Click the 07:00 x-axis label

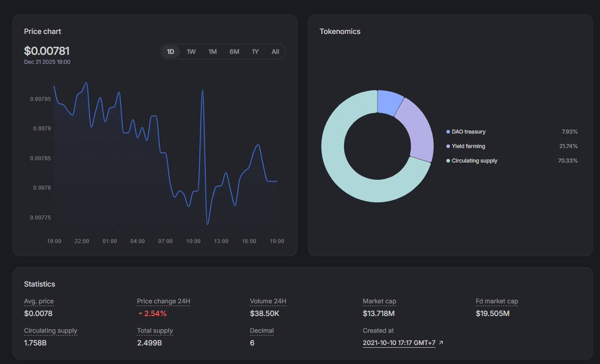pyautogui.click(x=165, y=241)
